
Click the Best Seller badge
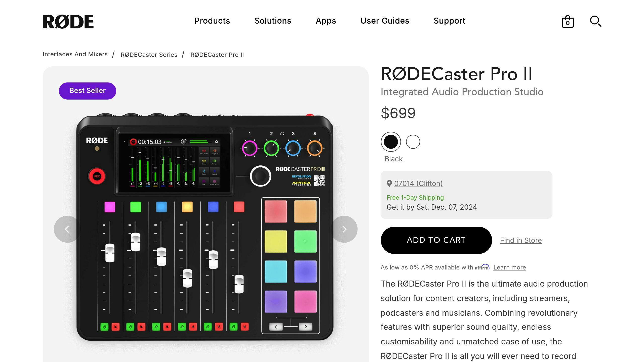click(87, 91)
